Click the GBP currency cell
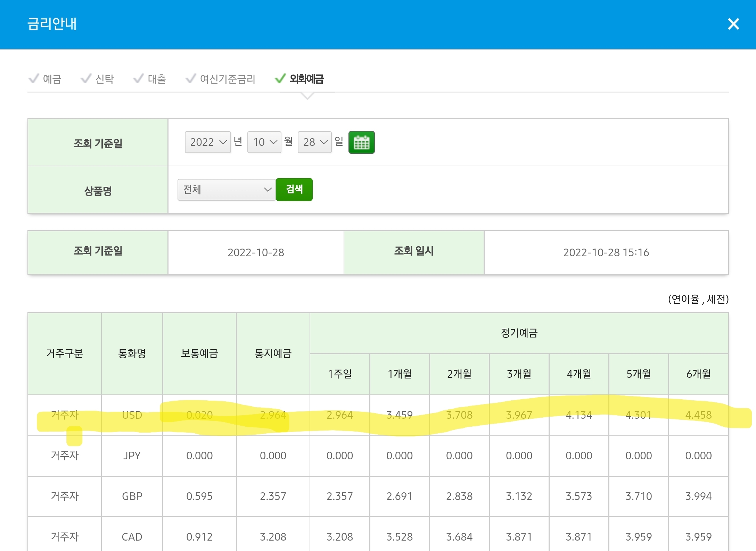The height and width of the screenshot is (551, 756). pos(132,496)
